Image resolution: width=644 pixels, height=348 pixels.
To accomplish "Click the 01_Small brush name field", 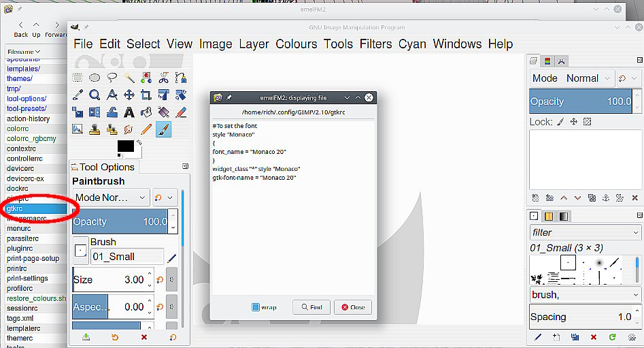I will (x=127, y=257).
